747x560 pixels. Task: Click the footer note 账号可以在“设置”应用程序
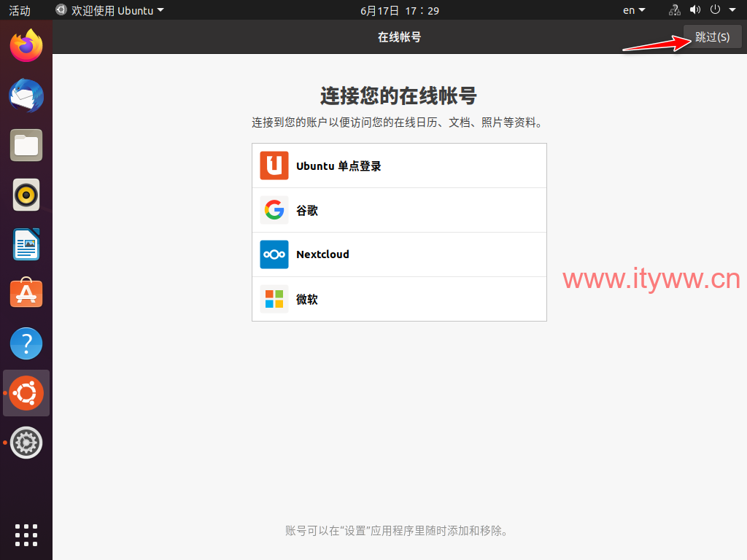click(x=397, y=531)
